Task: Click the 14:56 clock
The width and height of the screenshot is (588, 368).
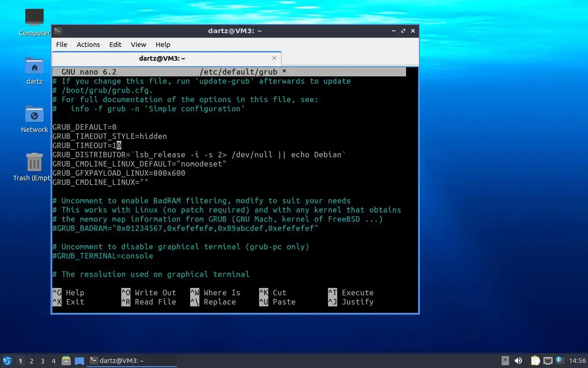Action: 577,361
